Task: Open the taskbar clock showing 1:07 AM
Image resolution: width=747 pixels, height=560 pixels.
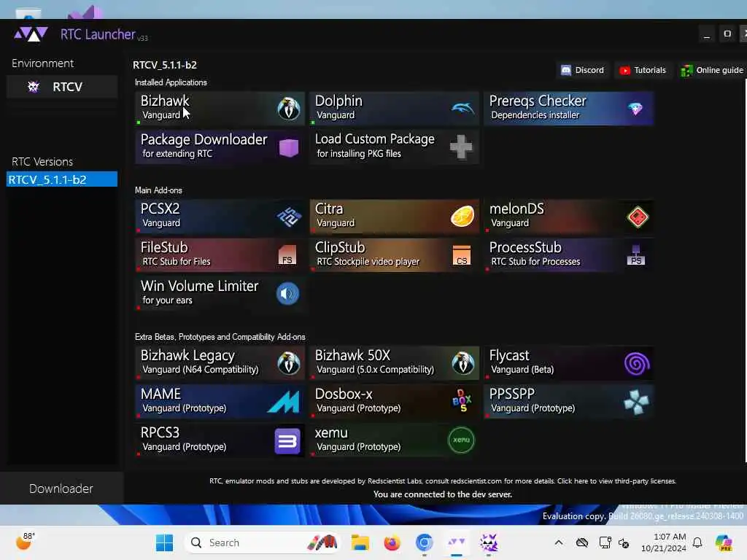Action: 664,542
